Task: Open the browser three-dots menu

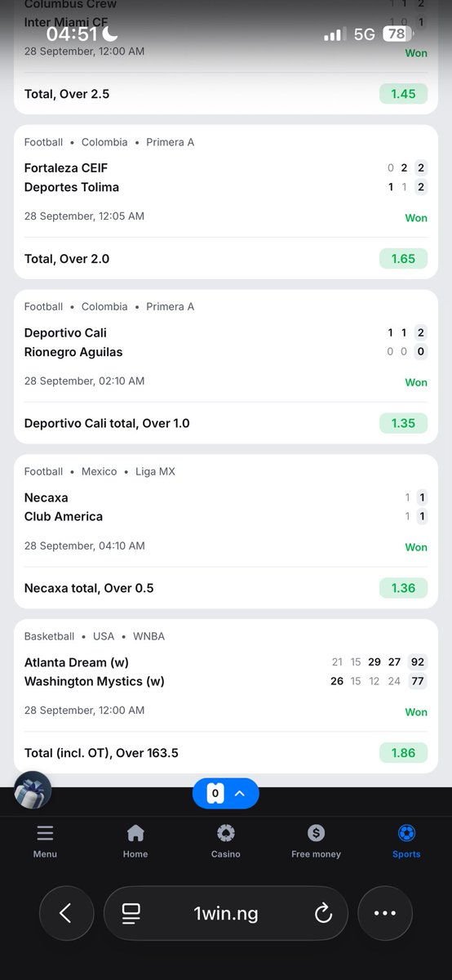Action: point(384,913)
